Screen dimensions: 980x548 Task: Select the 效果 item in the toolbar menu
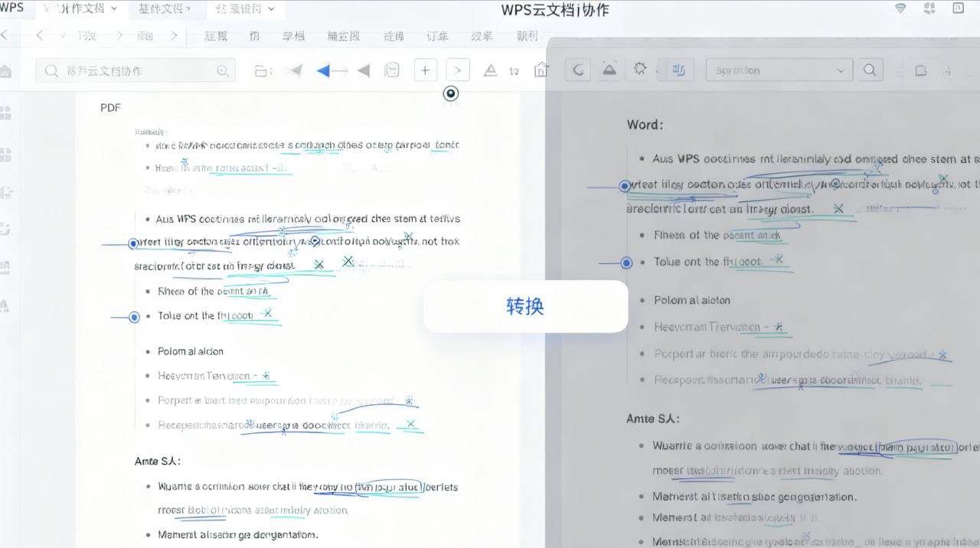click(x=482, y=35)
